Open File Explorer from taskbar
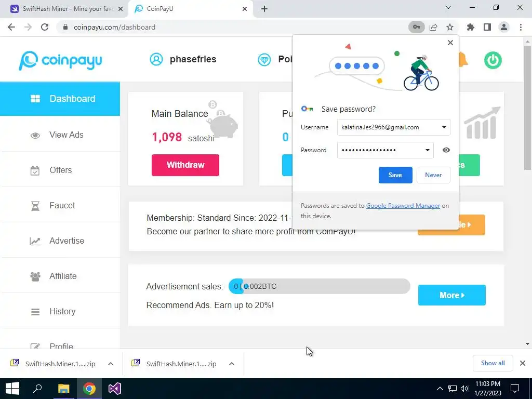Viewport: 532px width, 399px height. pos(63,389)
